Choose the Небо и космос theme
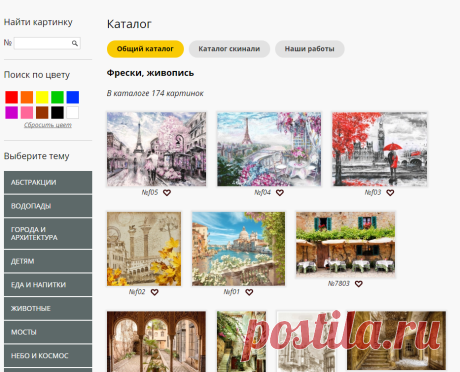460x372 pixels. coord(48,356)
